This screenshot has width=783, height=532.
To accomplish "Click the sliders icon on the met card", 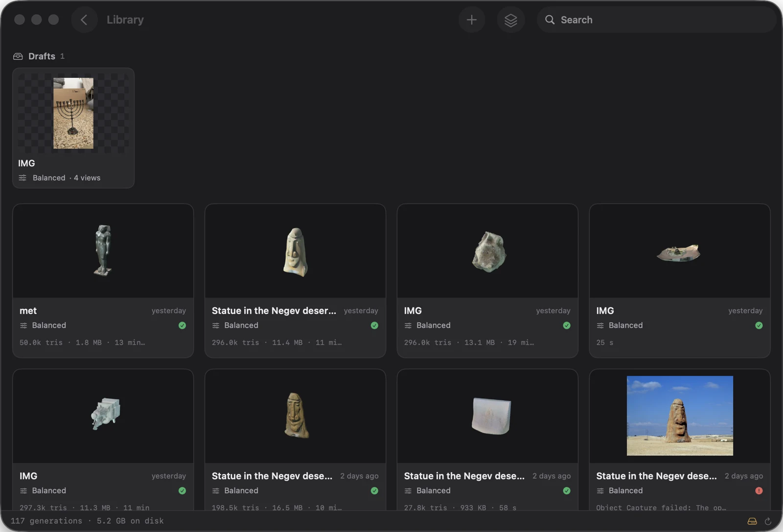I will [23, 325].
